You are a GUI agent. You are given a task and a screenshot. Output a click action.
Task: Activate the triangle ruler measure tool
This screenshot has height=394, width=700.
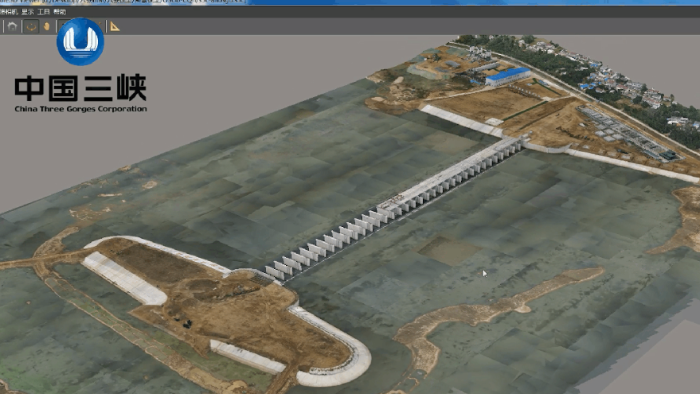pos(115,27)
